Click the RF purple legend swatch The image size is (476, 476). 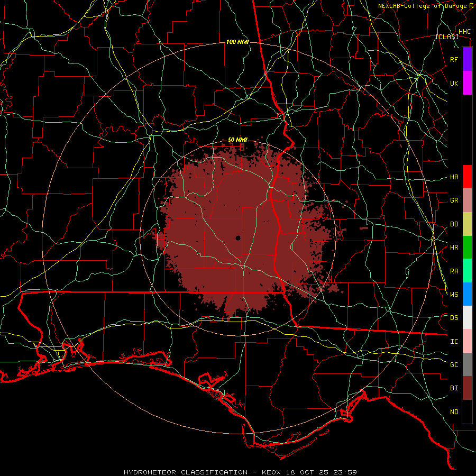pos(467,59)
